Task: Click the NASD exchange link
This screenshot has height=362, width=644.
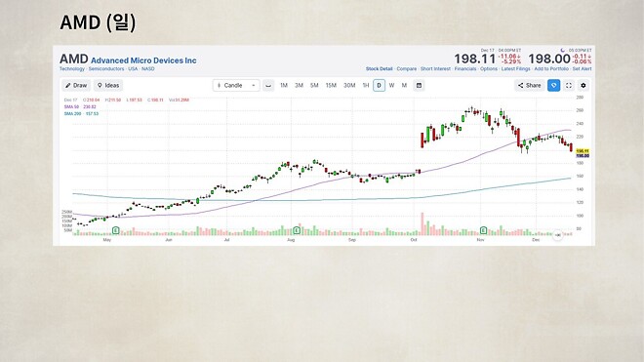Action: (x=148, y=69)
